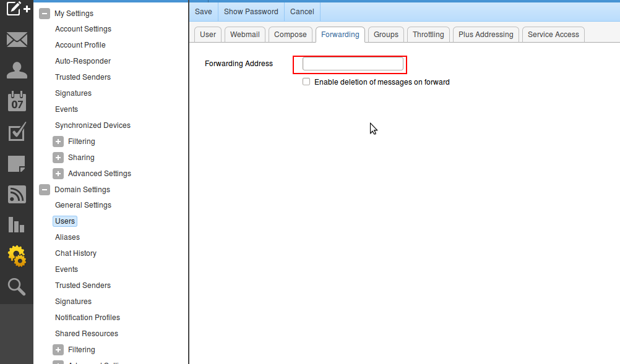Select the My Settings tree label
Image resolution: width=620 pixels, height=364 pixels.
click(74, 14)
